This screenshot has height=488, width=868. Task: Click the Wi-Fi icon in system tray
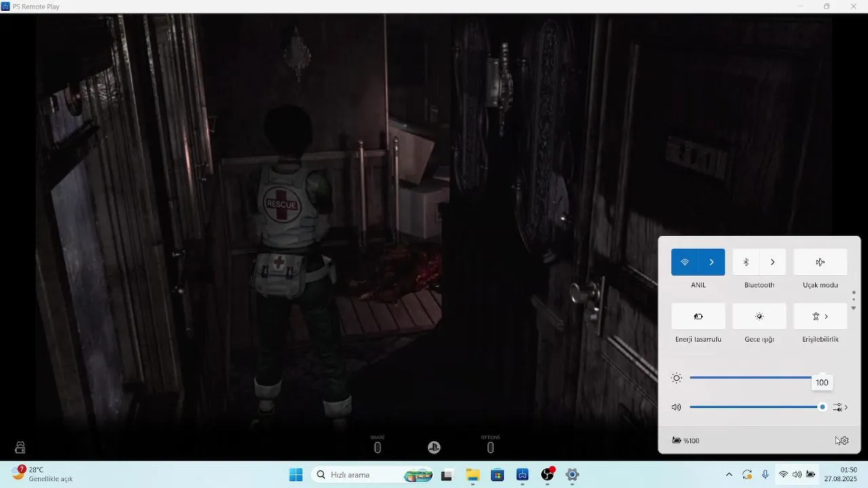[783, 475]
